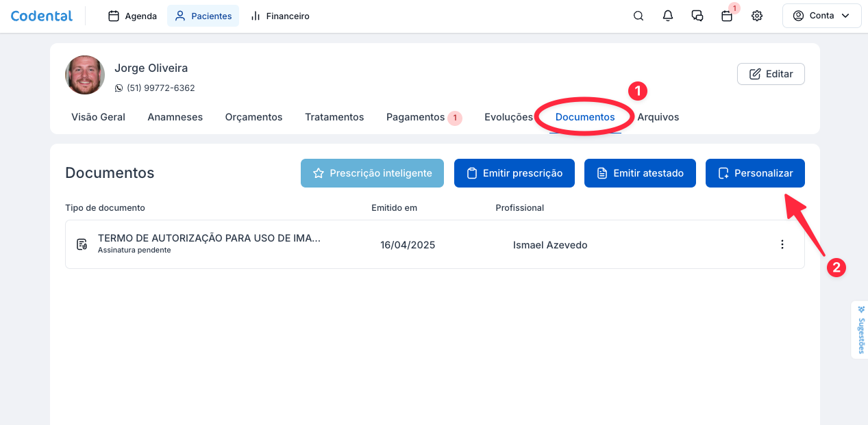Open the Sugestões side panel
The height and width of the screenshot is (425, 868).
pos(860,329)
